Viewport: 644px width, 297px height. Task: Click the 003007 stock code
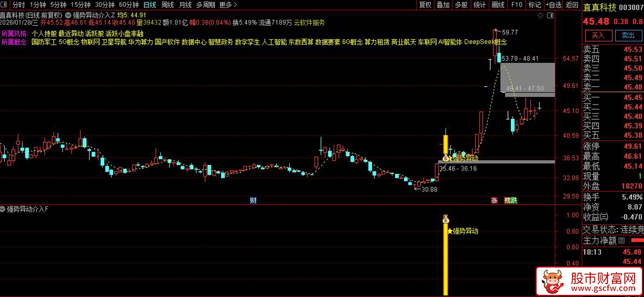click(631, 6)
